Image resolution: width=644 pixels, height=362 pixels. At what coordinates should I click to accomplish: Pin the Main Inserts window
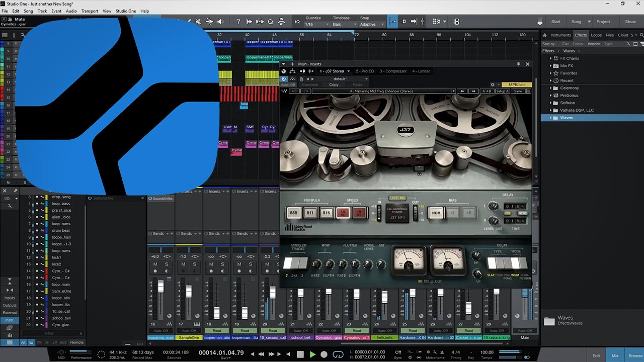click(x=518, y=64)
